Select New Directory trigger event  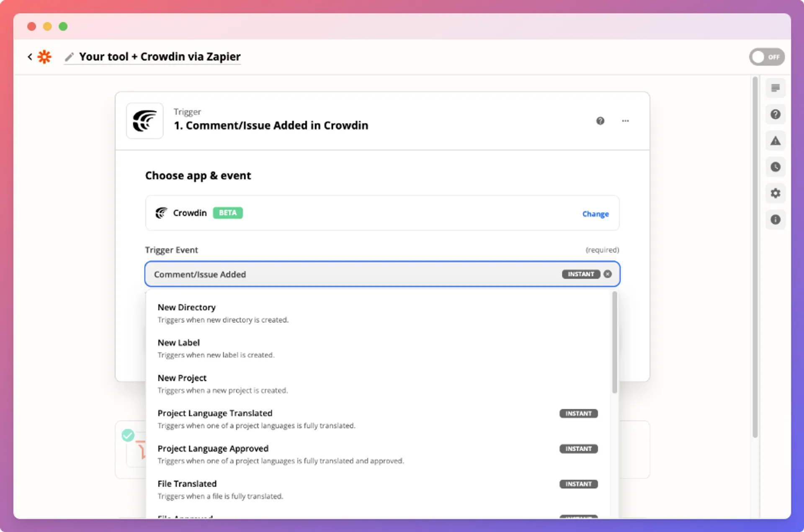(378, 313)
